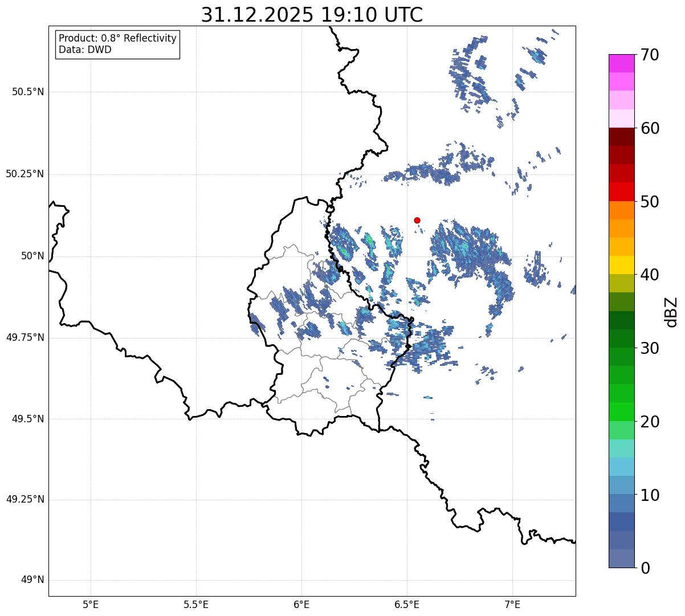685x616 pixels.
Task: Click the 70 value on the colorbar
Action: (650, 55)
